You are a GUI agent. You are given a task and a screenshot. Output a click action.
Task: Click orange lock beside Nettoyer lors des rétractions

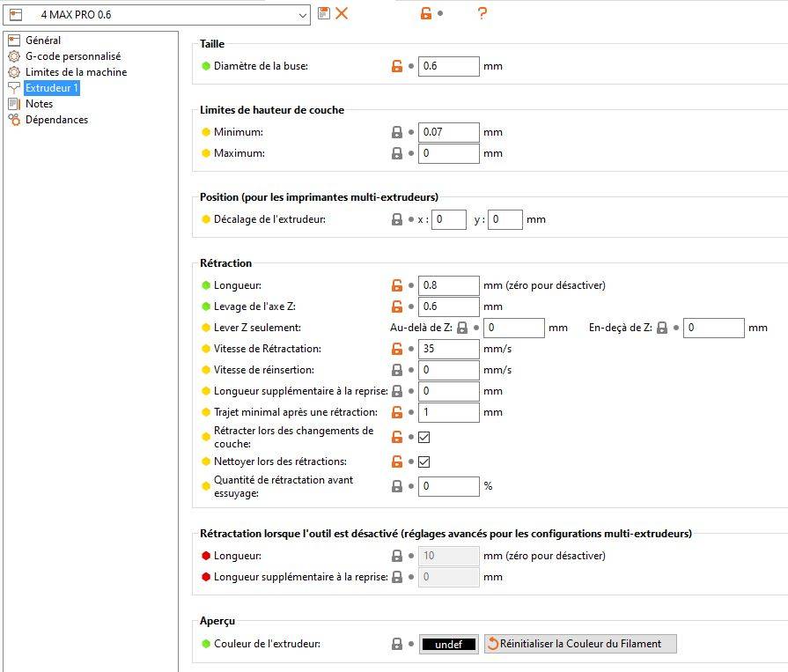coord(397,462)
